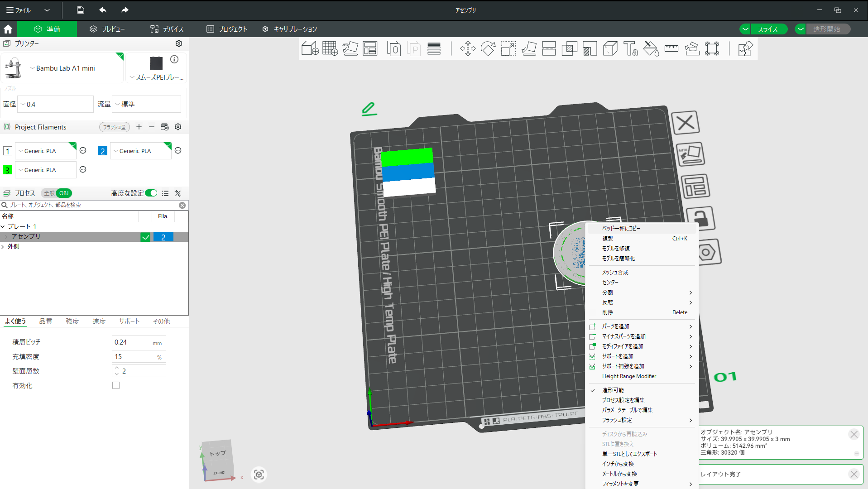Expand the 外側 tree item

(x=3, y=247)
